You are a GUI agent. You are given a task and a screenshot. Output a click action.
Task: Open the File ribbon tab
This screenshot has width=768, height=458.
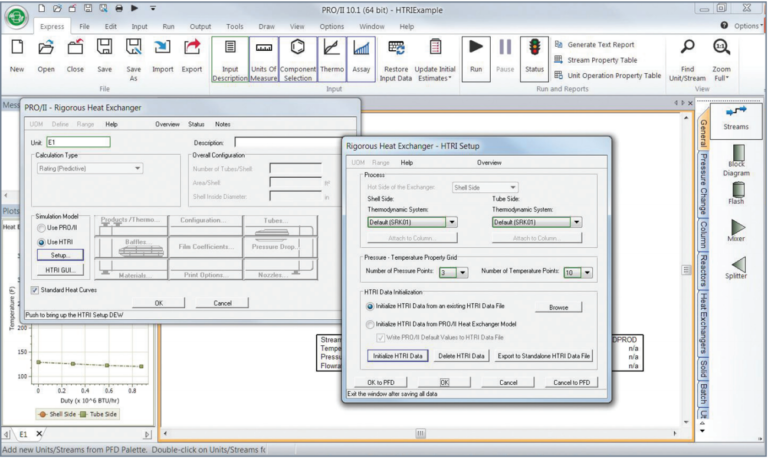(85, 26)
